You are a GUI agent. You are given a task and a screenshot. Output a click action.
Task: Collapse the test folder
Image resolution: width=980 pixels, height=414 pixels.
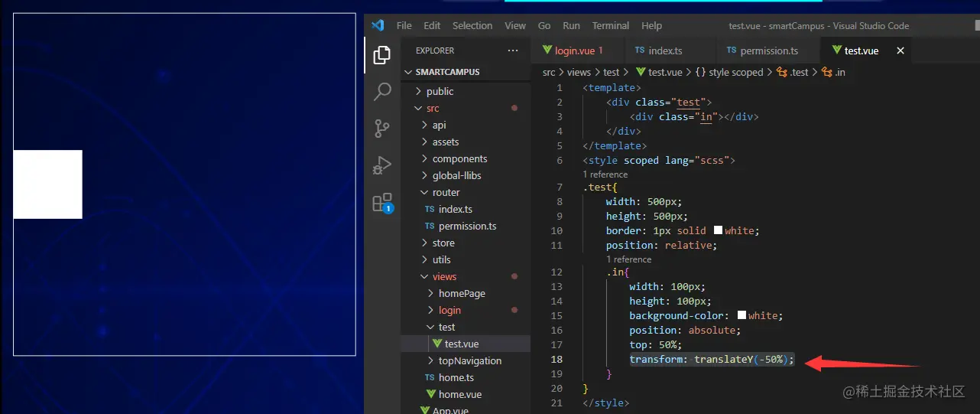466,327
